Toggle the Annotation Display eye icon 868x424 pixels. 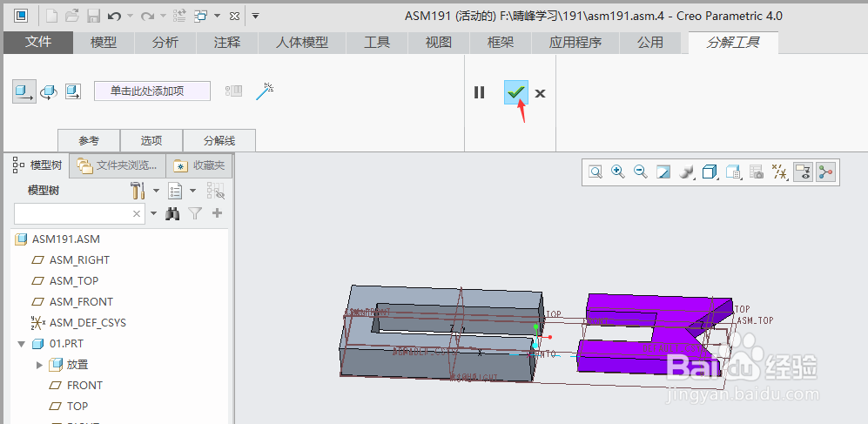(803, 172)
